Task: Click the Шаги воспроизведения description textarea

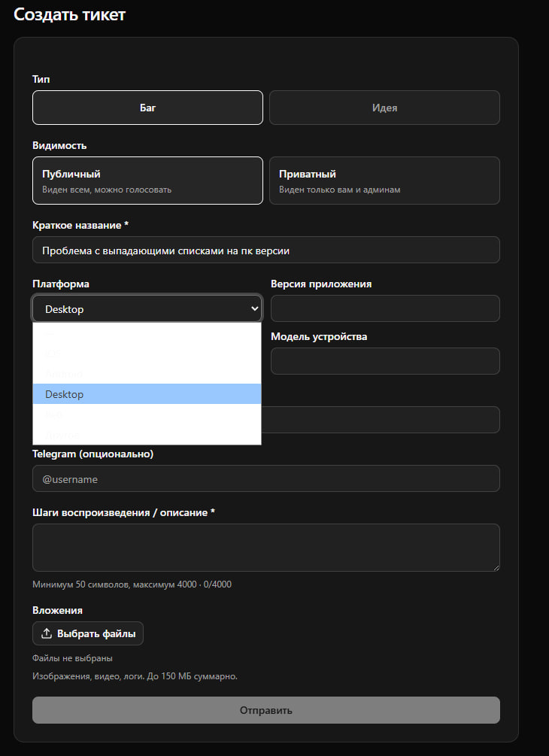Action: point(266,548)
